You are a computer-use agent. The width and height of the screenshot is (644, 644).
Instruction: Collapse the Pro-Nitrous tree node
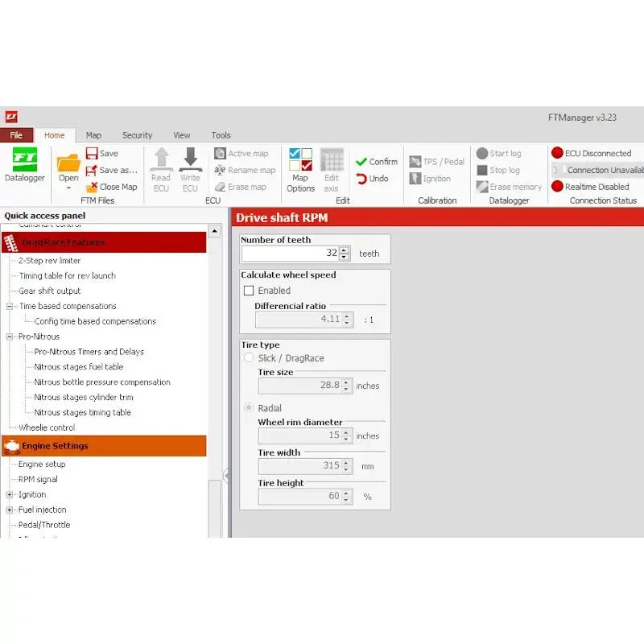[x=10, y=336]
